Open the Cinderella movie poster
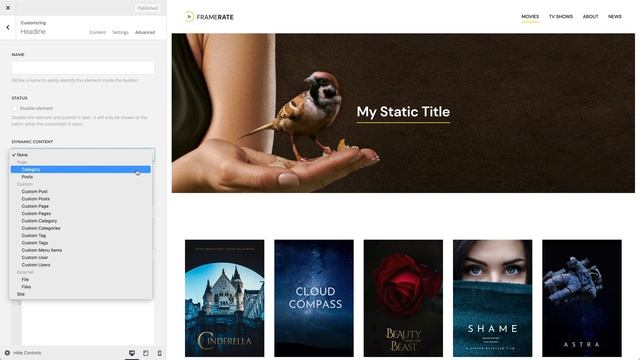The height and width of the screenshot is (360, 640). coord(224,298)
